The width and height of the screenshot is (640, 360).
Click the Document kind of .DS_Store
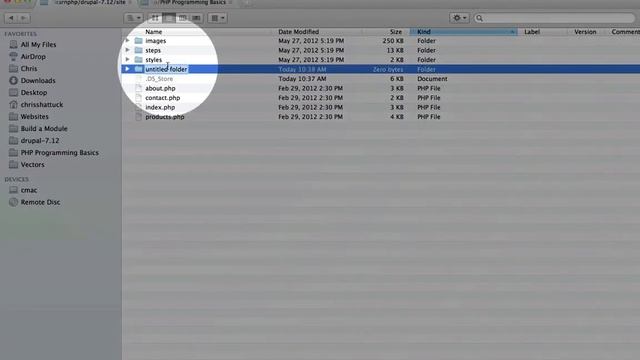coord(432,79)
